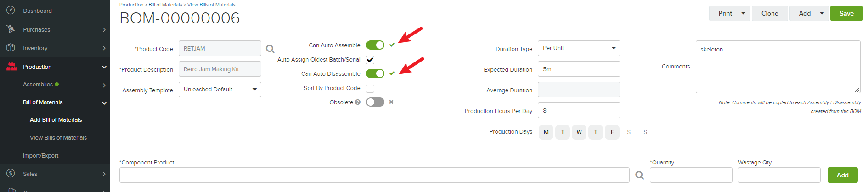Open the Duration Type Per Unit dropdown
Screen dimensions: 868x192
pos(579,48)
